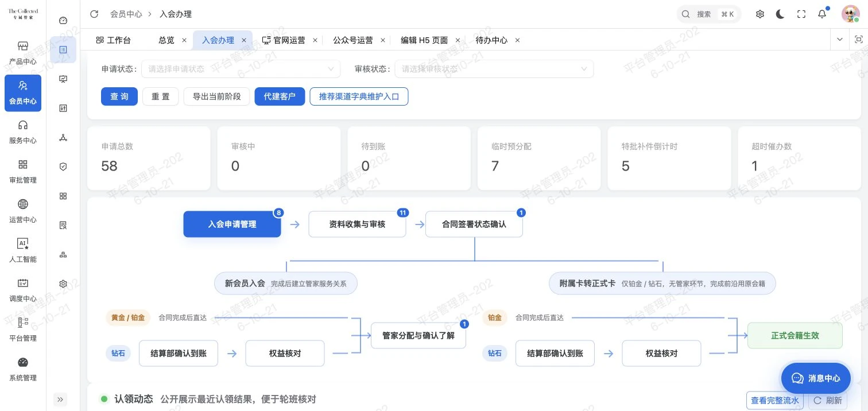Image resolution: width=868 pixels, height=411 pixels.
Task: Go to 产品中心 in main navigation
Action: (23, 53)
